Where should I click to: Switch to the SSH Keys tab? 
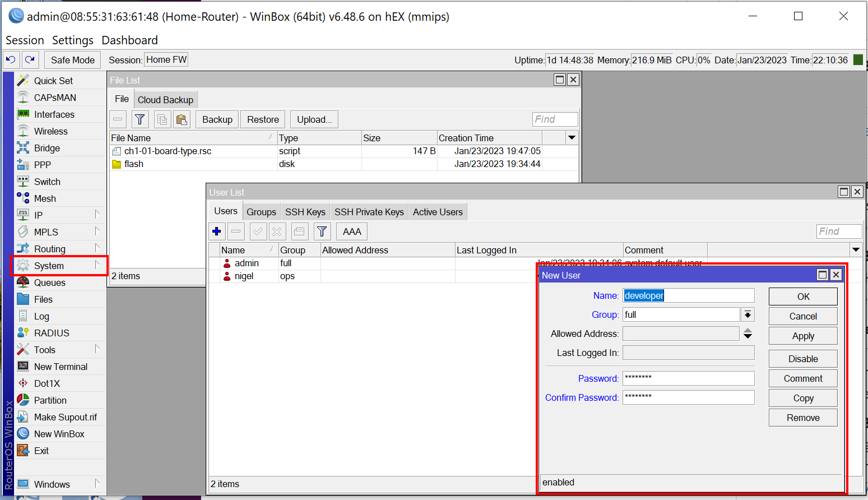pos(305,212)
